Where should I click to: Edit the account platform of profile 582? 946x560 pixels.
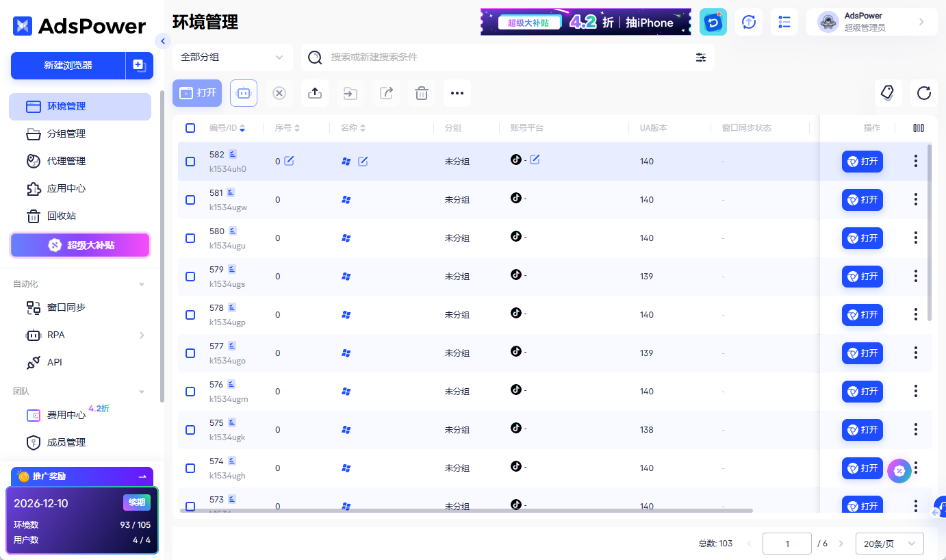[x=535, y=160]
